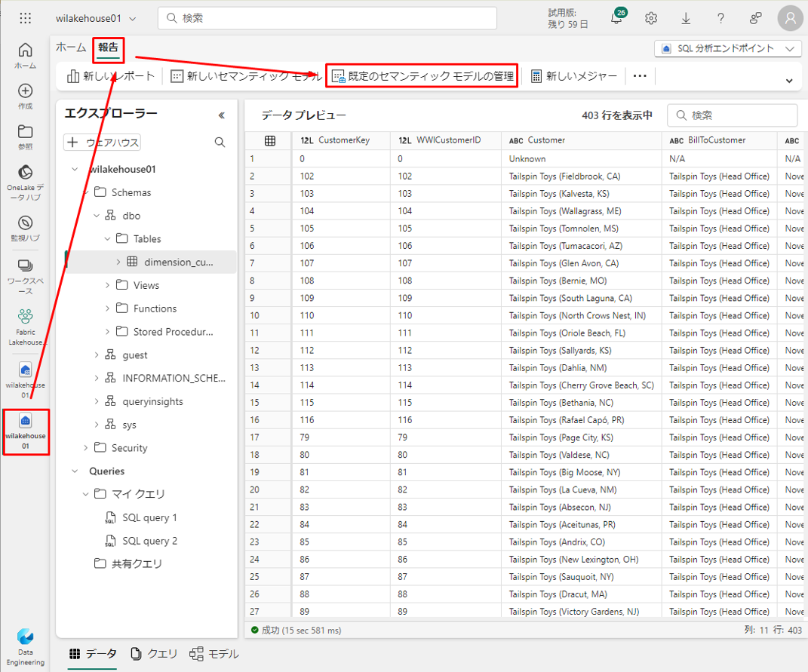Screen dimensions: 808x672
Task: Open Fabric Lakehouse workspace in left navigation
Action: coord(25,327)
